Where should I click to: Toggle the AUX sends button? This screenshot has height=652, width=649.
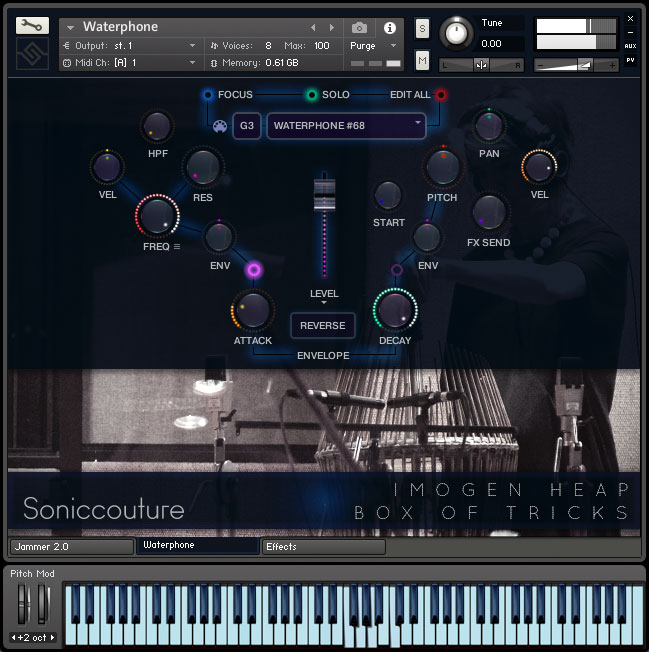(630, 46)
